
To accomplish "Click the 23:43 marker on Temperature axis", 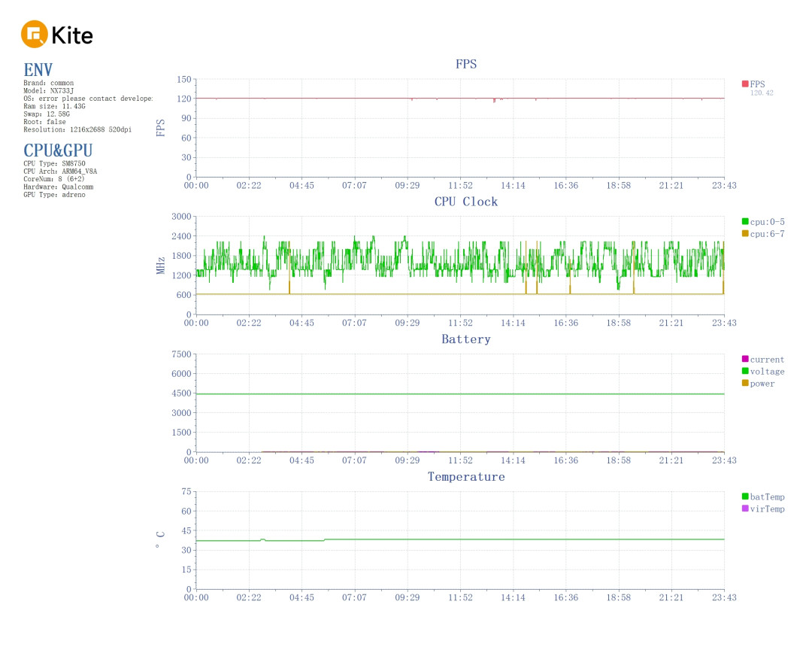I will [x=724, y=597].
